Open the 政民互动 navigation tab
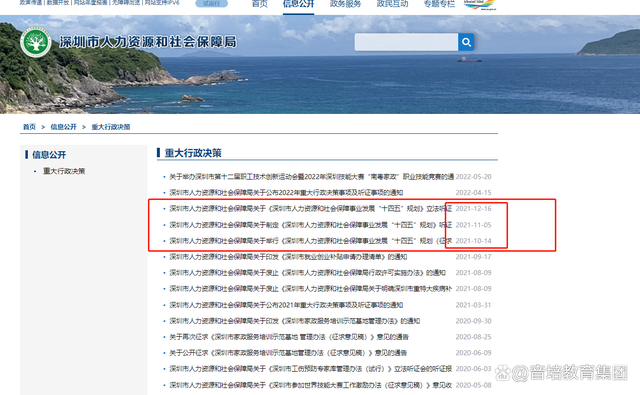The image size is (640, 395). click(392, 4)
